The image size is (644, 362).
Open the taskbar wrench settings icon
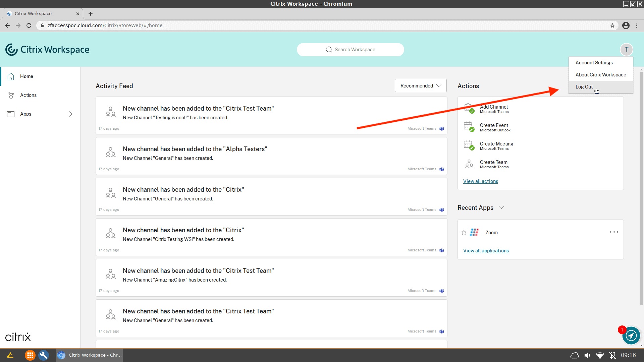click(44, 355)
